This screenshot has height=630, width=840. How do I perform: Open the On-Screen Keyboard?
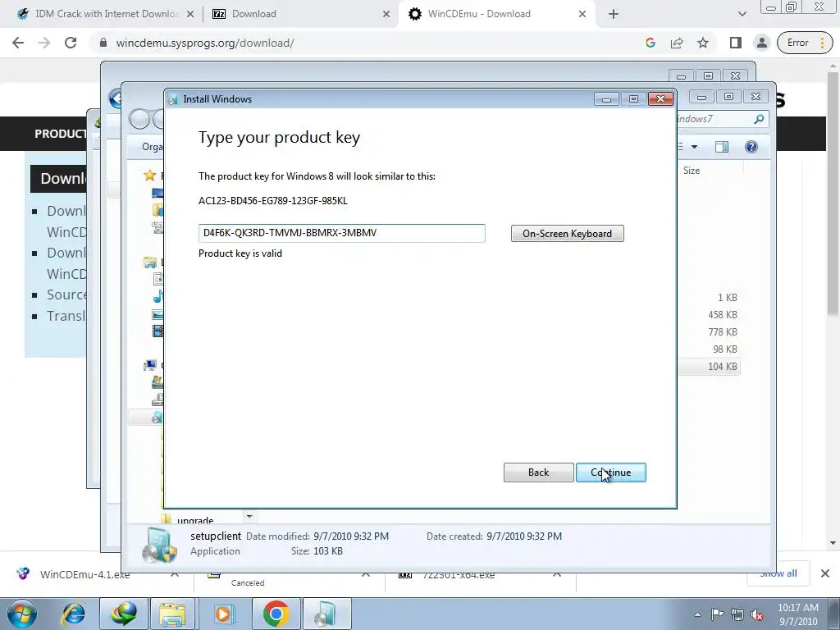pos(568,234)
